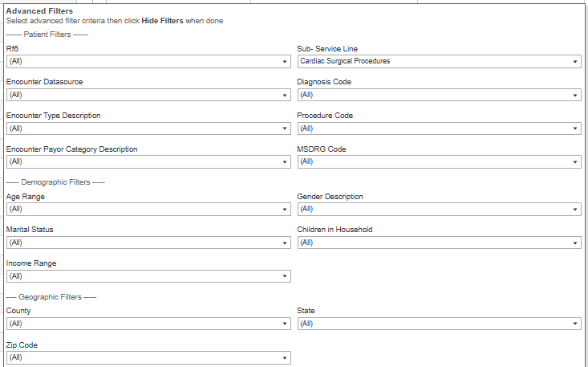Image resolution: width=588 pixels, height=367 pixels.
Task: Open the Diagnosis Code dropdown
Action: click(x=438, y=95)
